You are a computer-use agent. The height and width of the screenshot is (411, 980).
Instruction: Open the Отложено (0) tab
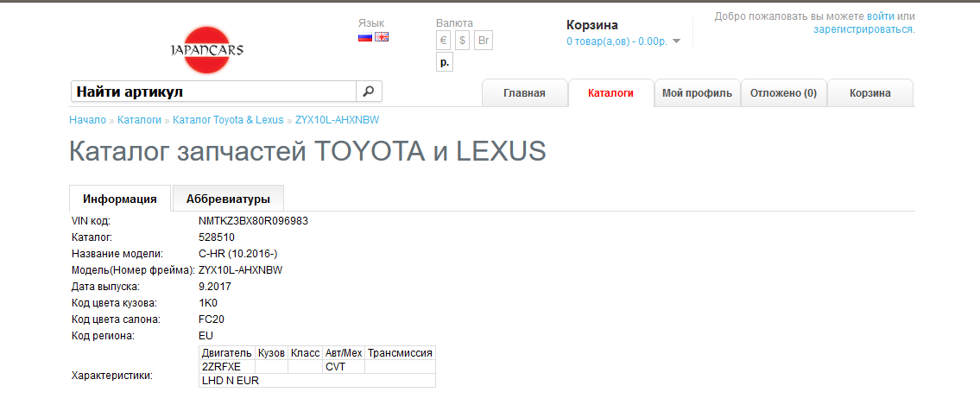784,93
